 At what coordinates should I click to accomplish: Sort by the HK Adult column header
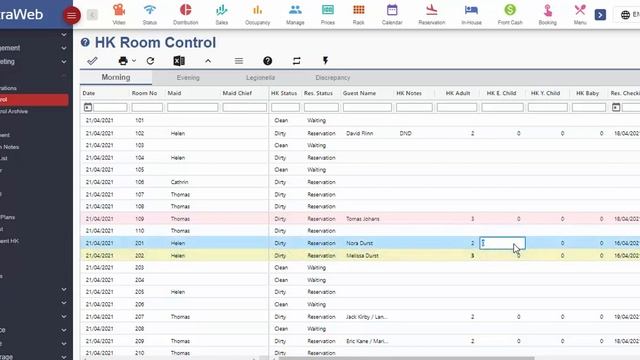458,93
